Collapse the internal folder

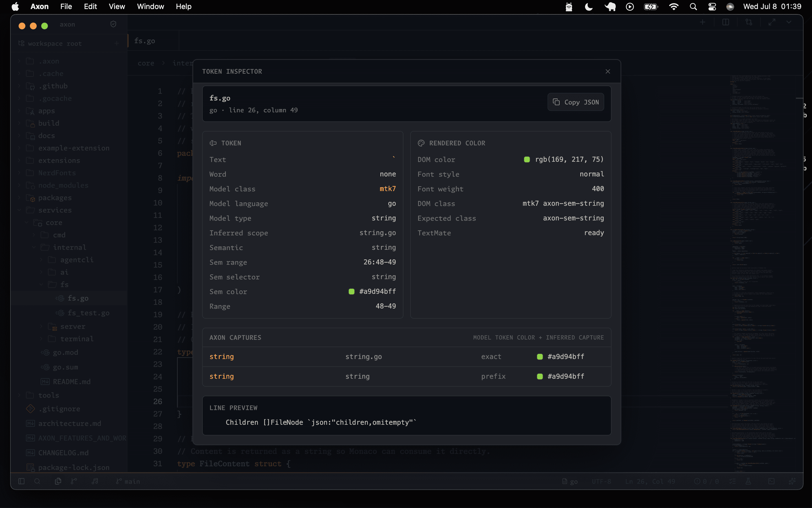coord(34,248)
